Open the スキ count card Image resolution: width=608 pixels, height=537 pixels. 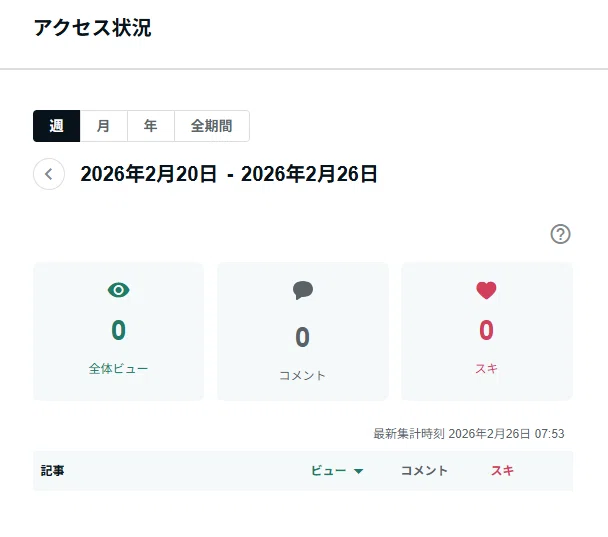point(487,332)
